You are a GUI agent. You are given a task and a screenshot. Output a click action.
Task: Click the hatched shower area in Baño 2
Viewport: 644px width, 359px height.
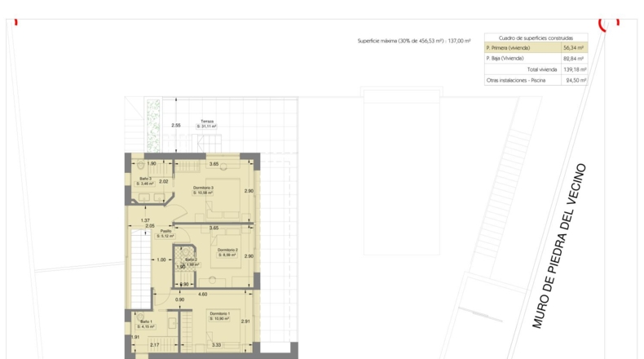(181, 255)
